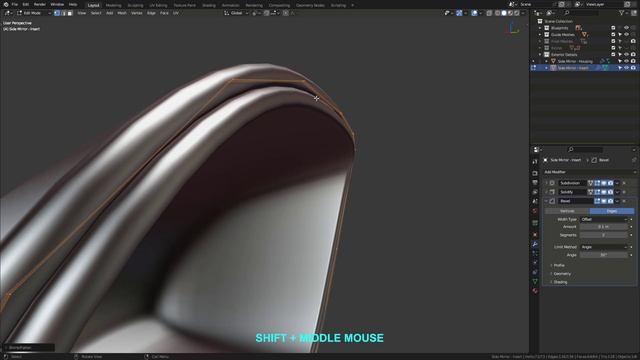Expand the Blueprints collection tree
This screenshot has width=640, height=360.
[540, 28]
